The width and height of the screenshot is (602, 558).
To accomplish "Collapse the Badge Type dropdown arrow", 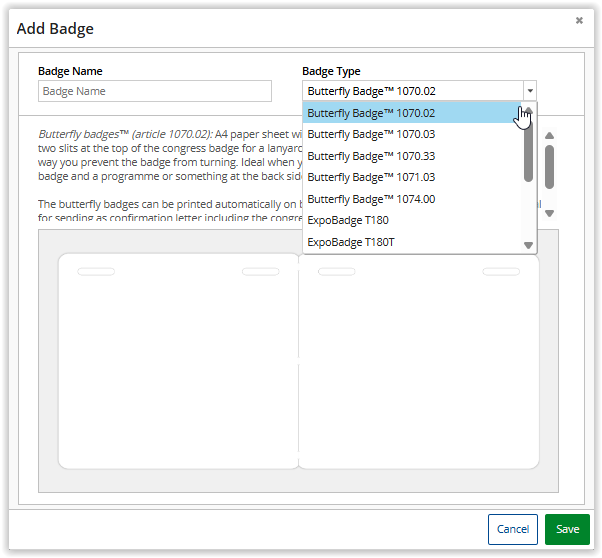I will [x=529, y=91].
